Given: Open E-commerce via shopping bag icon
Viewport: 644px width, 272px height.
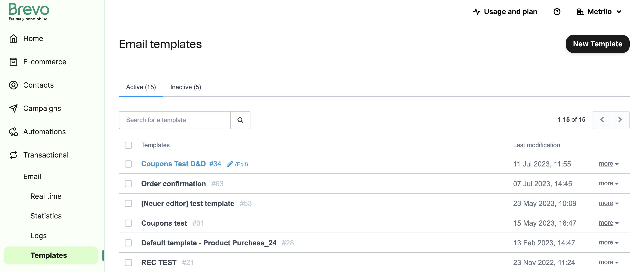Looking at the screenshot, I should [x=13, y=62].
